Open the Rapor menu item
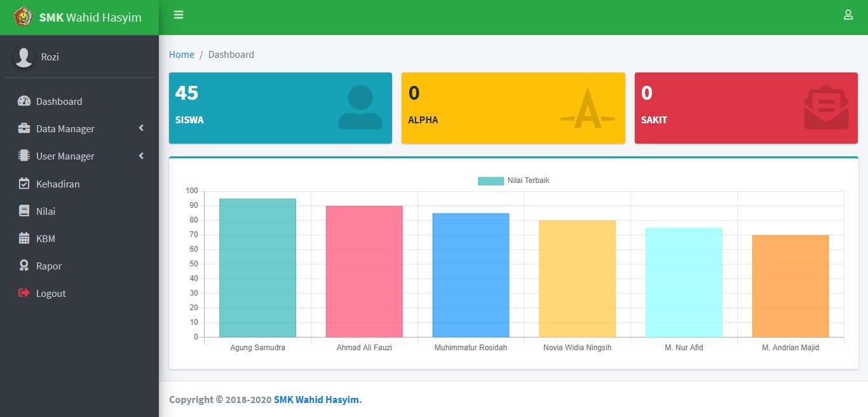Viewport: 868px width, 417px height. click(79, 266)
